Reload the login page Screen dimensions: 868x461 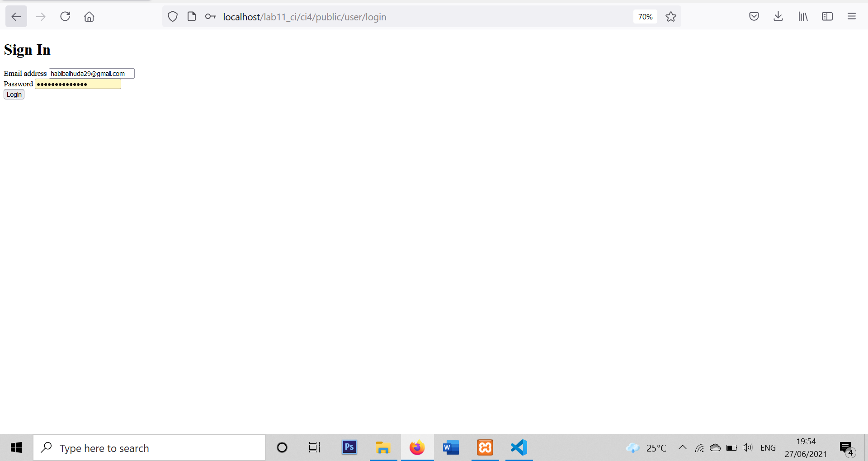click(65, 16)
